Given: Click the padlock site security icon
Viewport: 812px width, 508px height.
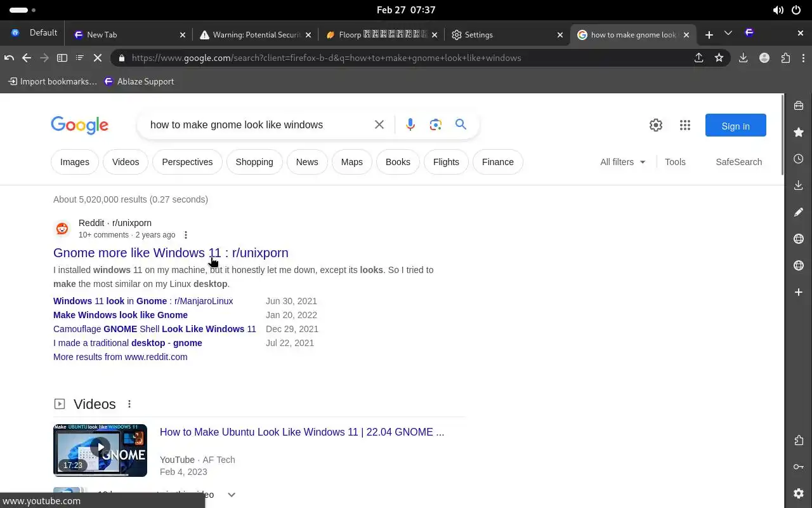Looking at the screenshot, I should coord(122,58).
